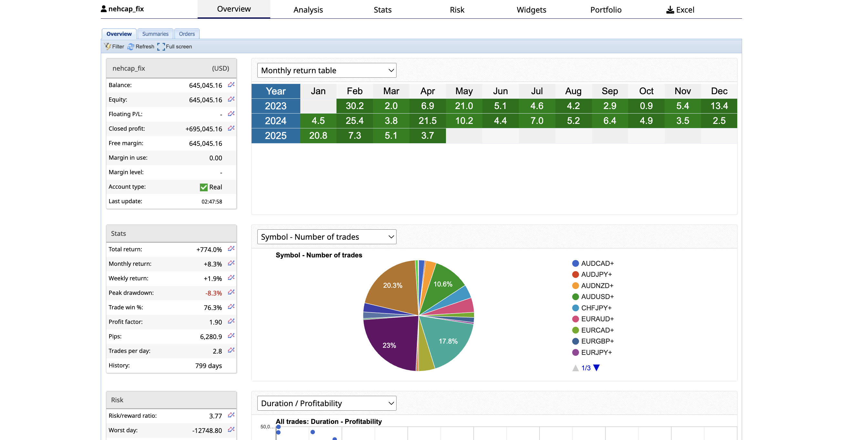Toggle AUDCAD+ legend series
Viewport: 868px width, 440px height.
coord(597,263)
